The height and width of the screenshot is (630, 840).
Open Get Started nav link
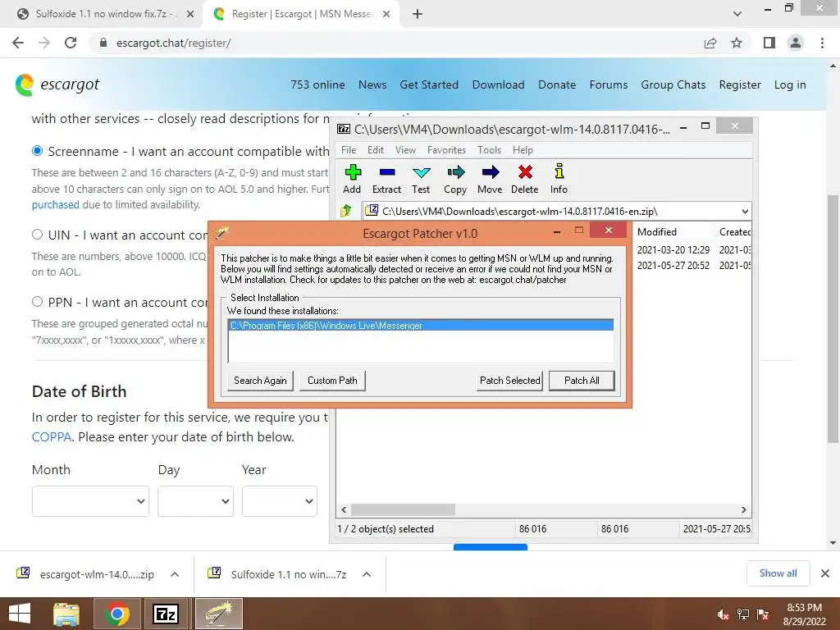click(x=429, y=84)
